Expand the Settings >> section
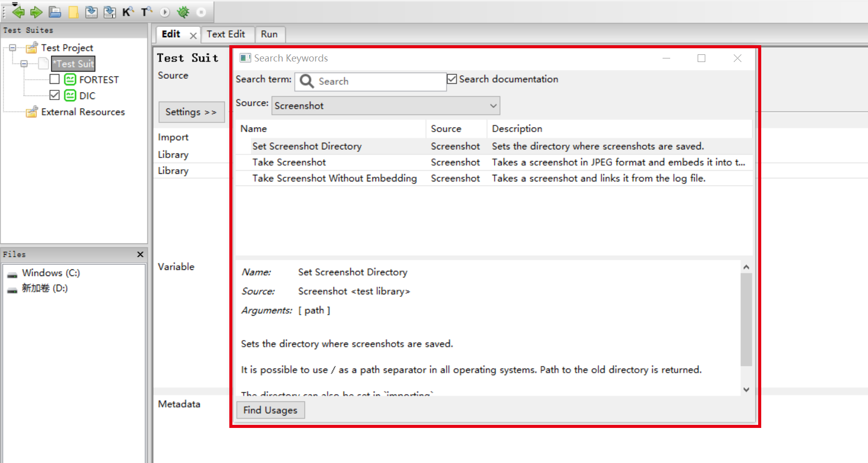The width and height of the screenshot is (868, 463). [x=191, y=112]
